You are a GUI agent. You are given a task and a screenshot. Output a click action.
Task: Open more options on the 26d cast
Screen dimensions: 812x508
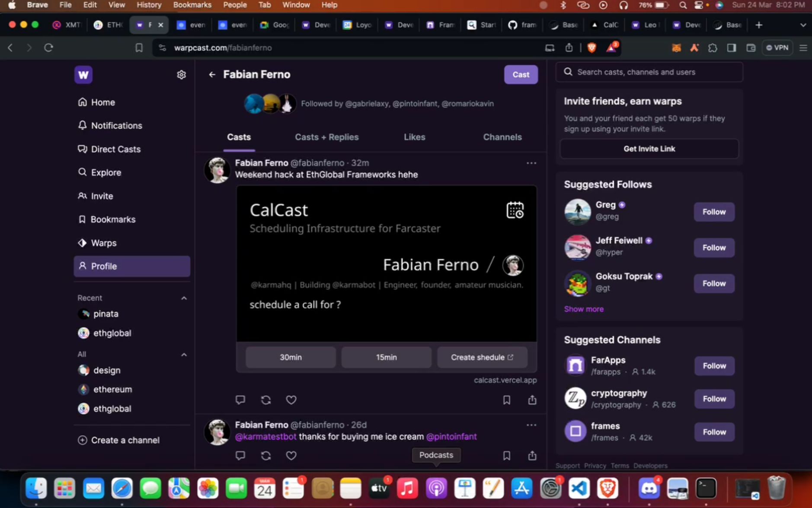(x=531, y=425)
